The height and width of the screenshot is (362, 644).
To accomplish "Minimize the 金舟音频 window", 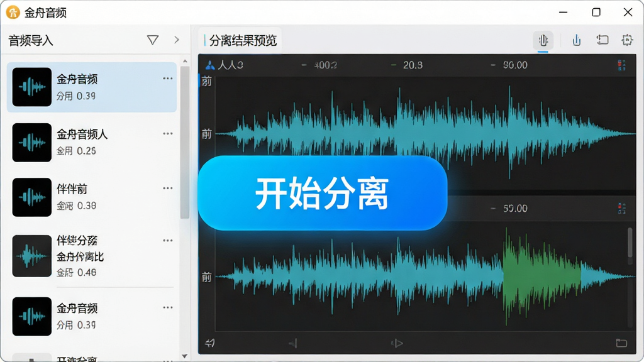I will 563,13.
